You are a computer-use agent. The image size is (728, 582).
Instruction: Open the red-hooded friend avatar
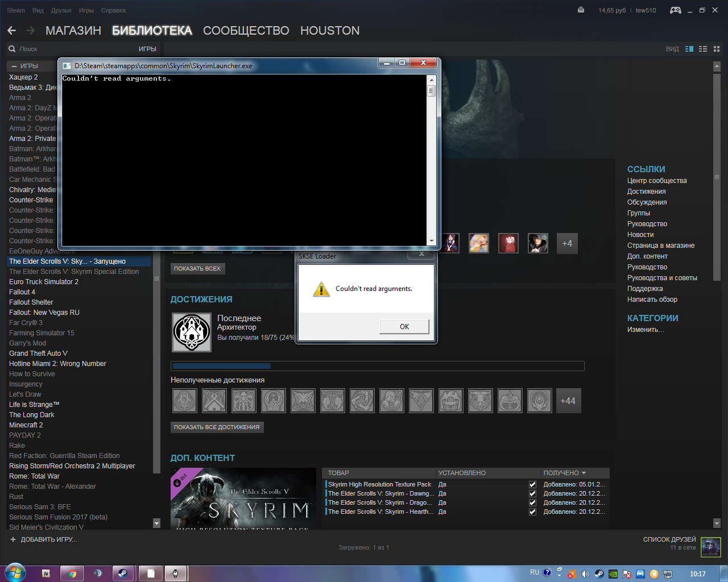[x=508, y=243]
